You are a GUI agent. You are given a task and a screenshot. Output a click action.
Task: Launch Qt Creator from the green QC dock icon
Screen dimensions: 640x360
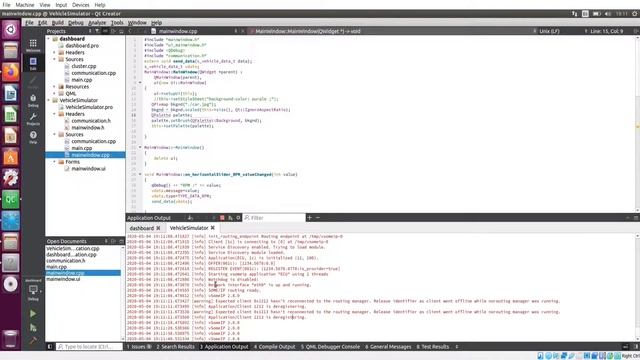click(11, 200)
